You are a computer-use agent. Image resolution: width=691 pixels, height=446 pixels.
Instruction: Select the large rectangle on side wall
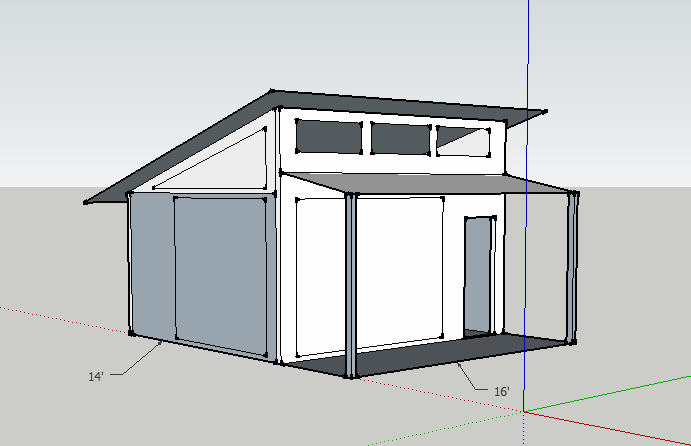220,275
